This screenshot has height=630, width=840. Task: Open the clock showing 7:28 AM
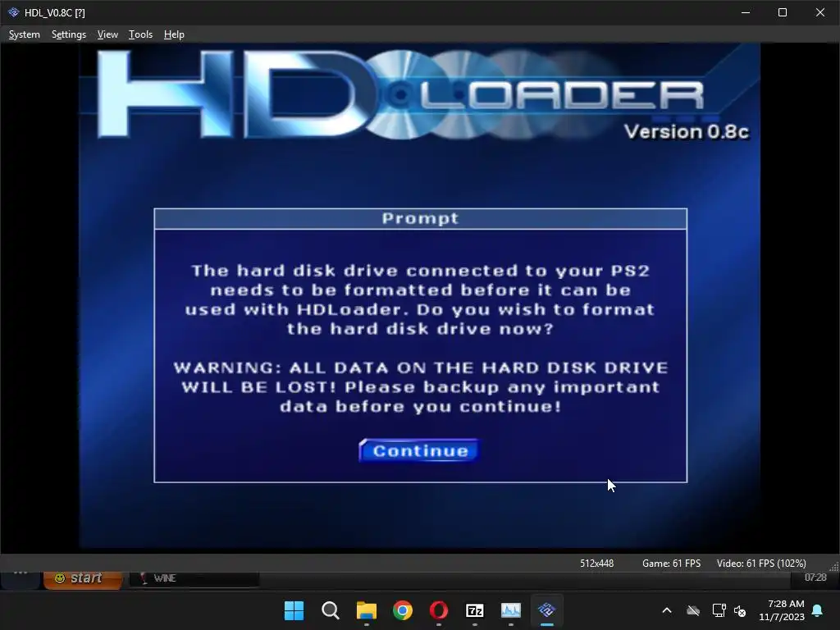point(782,610)
